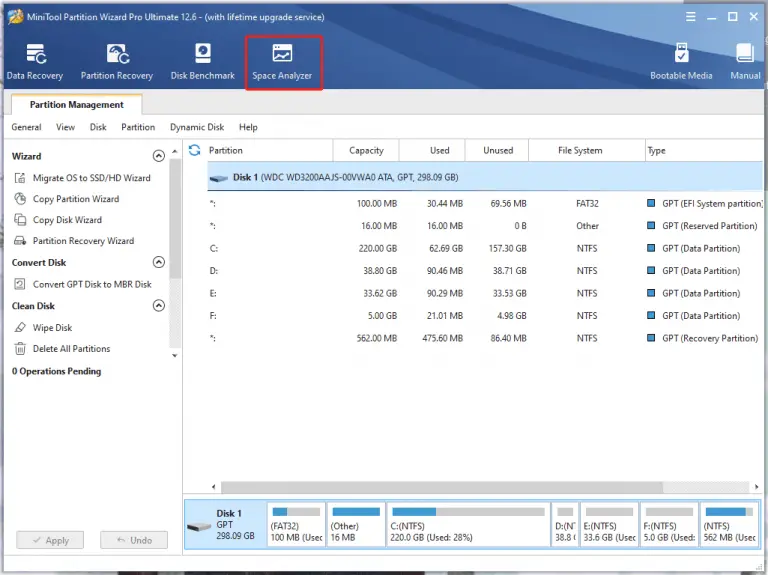Screen dimensions: 768x575
Task: Click the (FAT32) 100 MB disk map block
Action: (296, 524)
